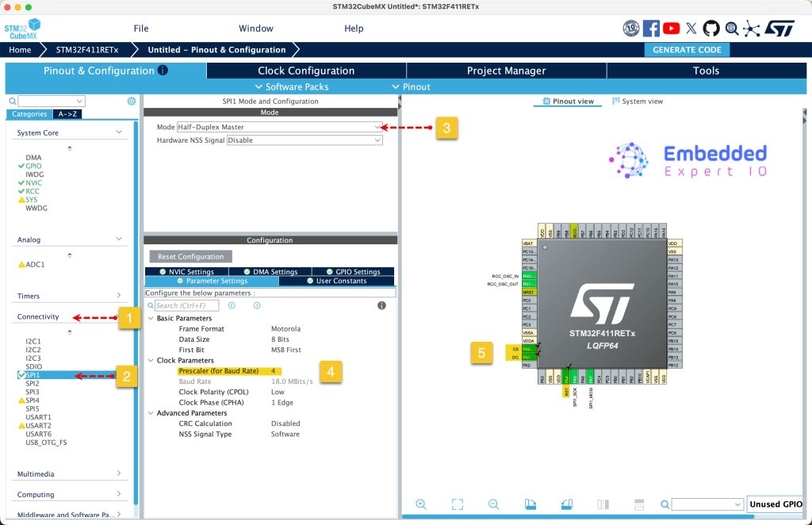
Task: Click GENERATE CODE button
Action: pyautogui.click(x=687, y=49)
